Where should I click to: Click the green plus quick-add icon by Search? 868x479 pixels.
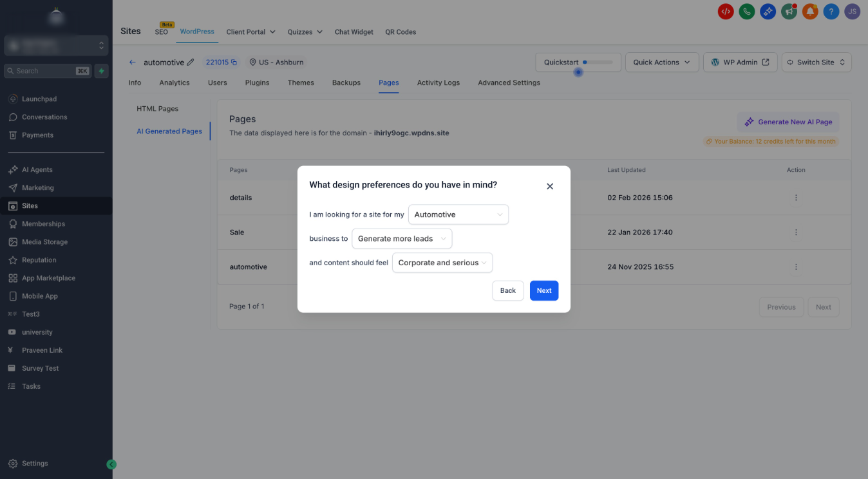101,71
